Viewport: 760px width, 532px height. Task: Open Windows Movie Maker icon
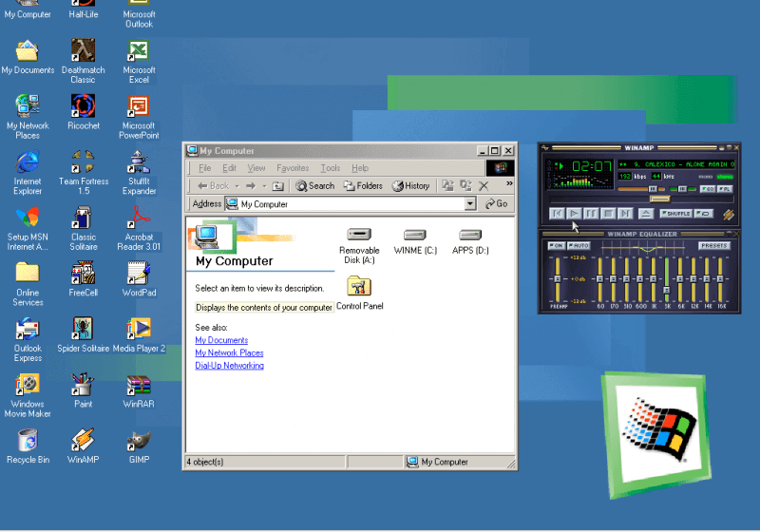click(28, 395)
